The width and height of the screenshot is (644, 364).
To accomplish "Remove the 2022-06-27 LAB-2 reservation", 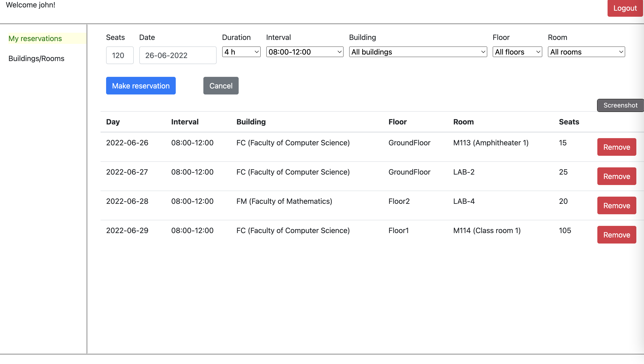I will (617, 176).
